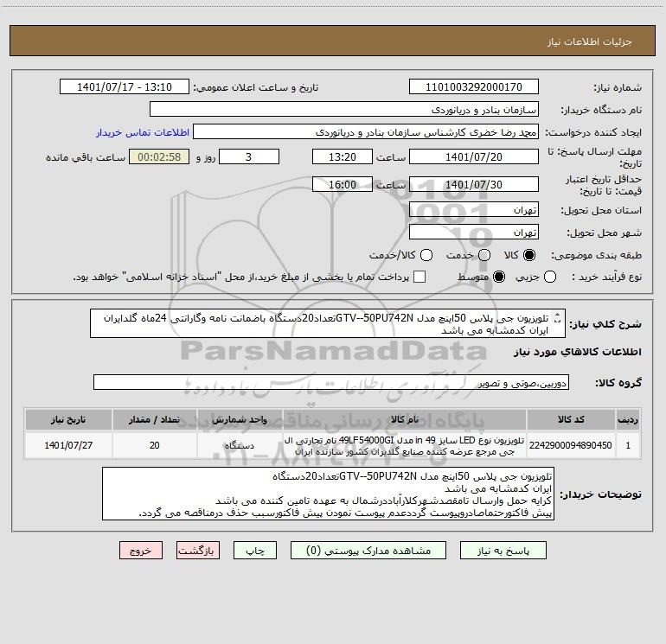This screenshot has height=644, width=666.
Task: Click the product name cell with 49LF54000GI
Action: 405,445
